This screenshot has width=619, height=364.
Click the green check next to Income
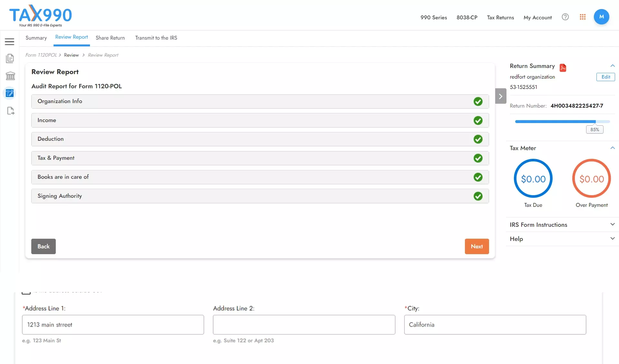point(478,120)
